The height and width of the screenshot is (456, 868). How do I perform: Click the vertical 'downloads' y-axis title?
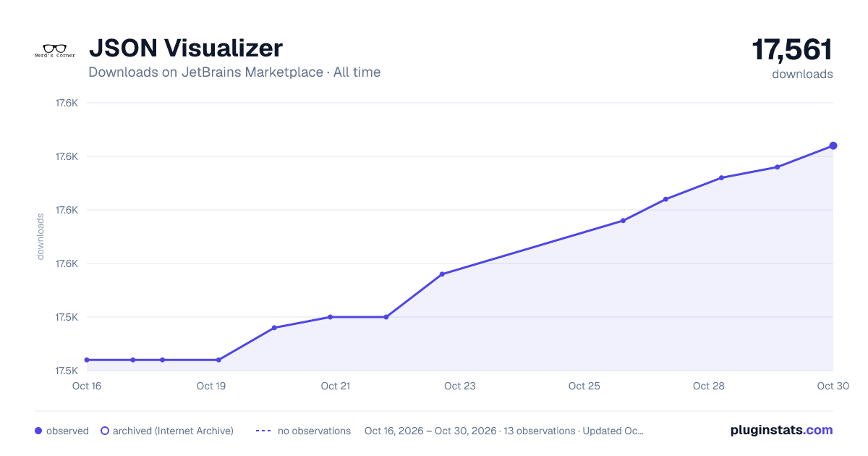click(41, 237)
